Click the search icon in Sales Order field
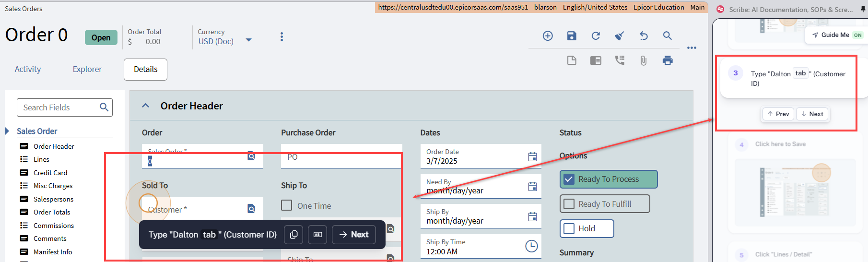868x262 pixels. pyautogui.click(x=251, y=156)
